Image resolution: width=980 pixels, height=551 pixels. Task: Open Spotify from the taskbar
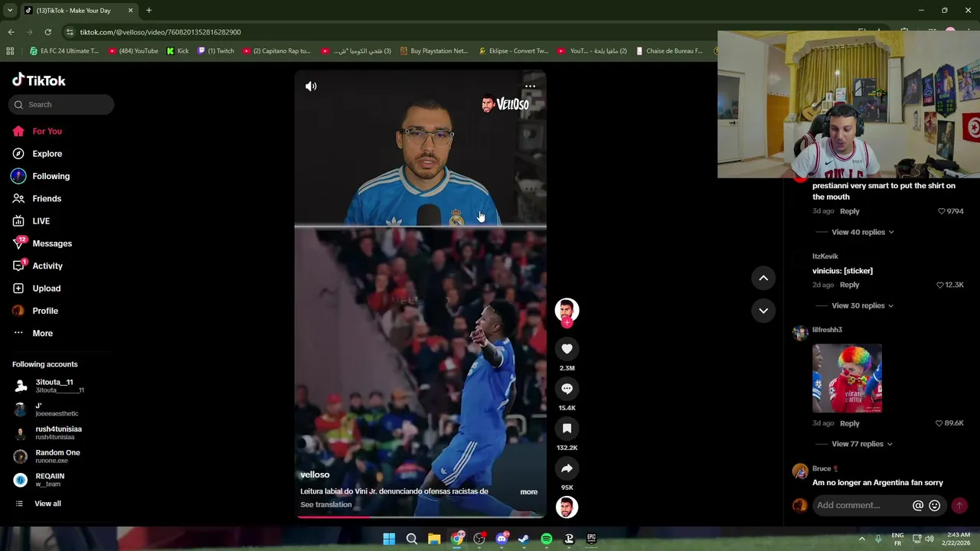coord(547,539)
